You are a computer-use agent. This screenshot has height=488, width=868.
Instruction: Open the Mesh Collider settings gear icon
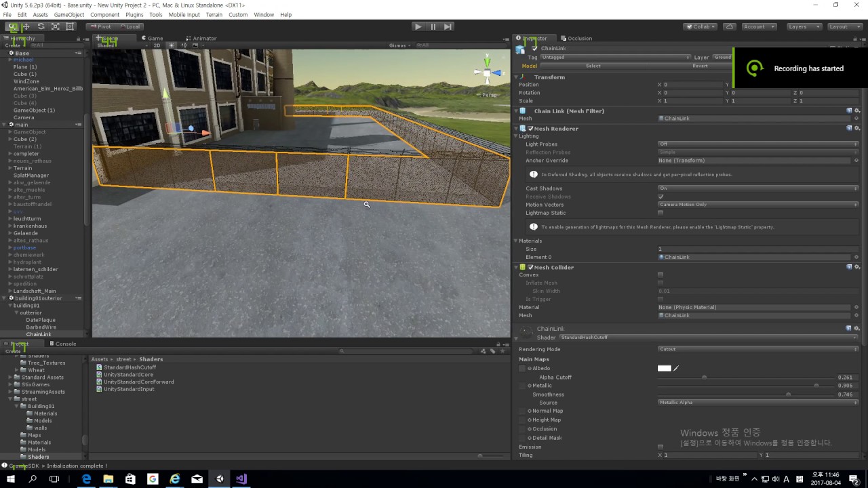tap(856, 267)
